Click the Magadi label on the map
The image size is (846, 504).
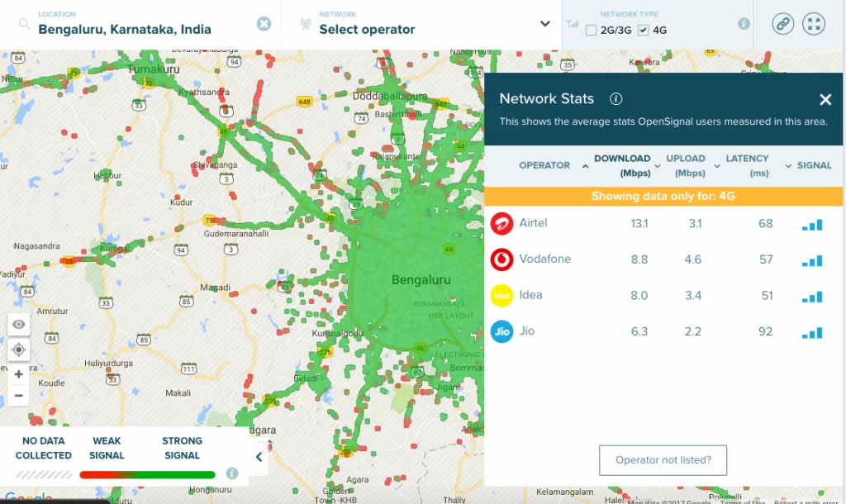[216, 287]
